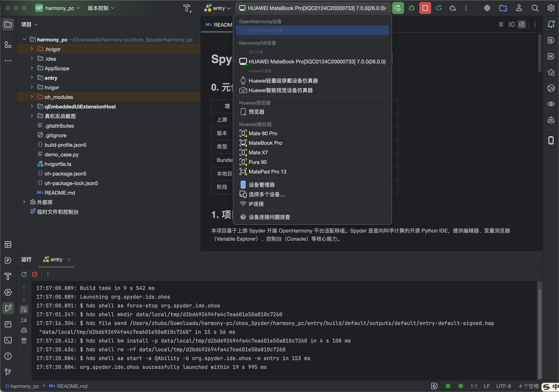Click LF line separator in status bar

pos(487,386)
